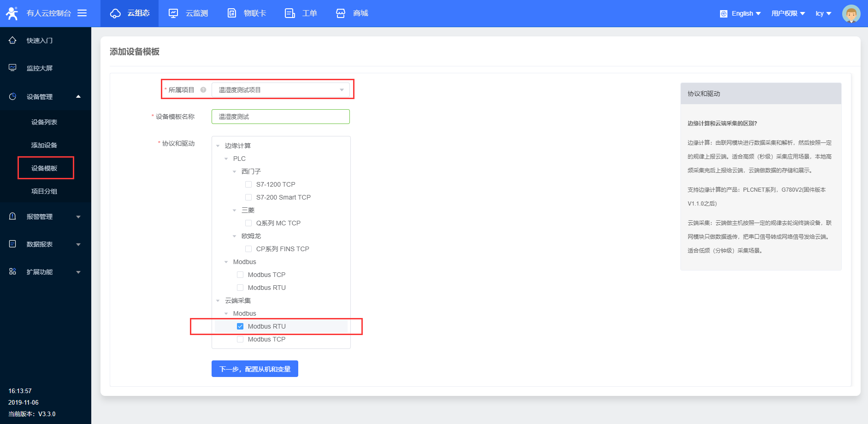
Task: Open the 用户权限 dropdown menu
Action: click(788, 13)
